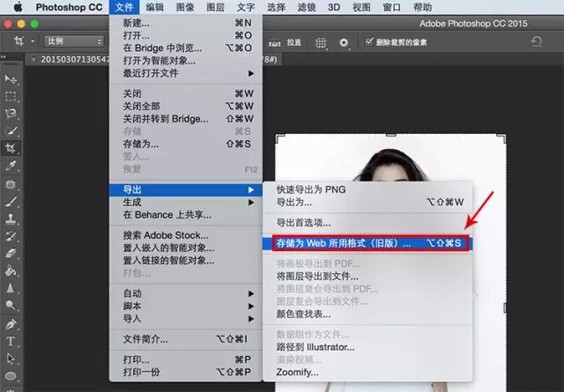Screen dimensions: 564x392
Task: Choose Export Layers to Files item
Action: pos(367,277)
